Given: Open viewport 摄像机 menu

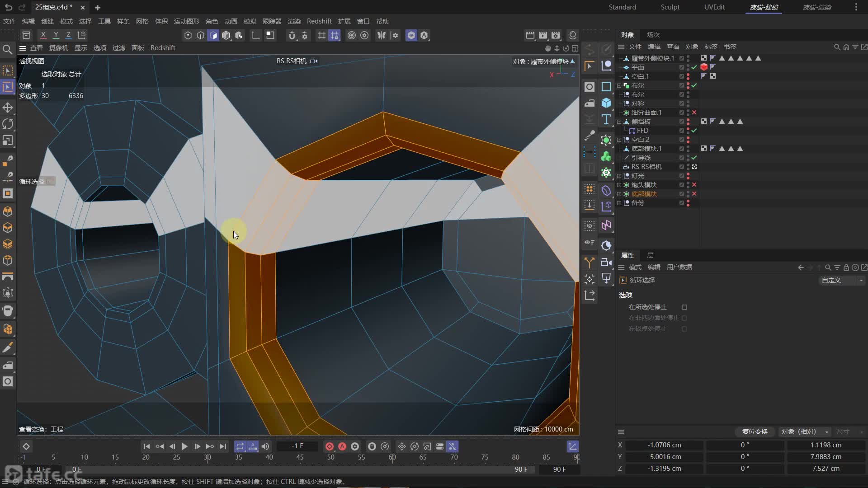Looking at the screenshot, I should [x=59, y=48].
